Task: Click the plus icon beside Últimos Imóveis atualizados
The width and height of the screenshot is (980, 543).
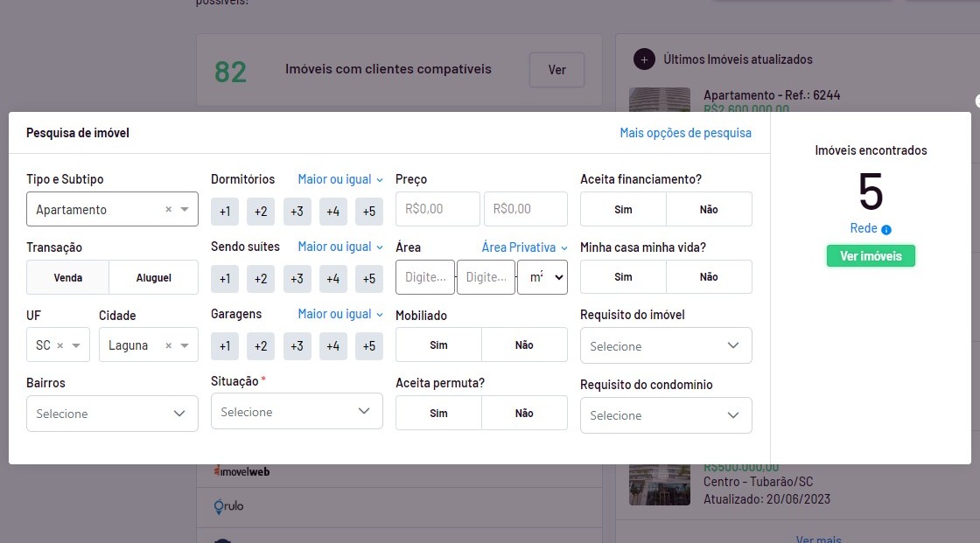Action: coord(644,59)
